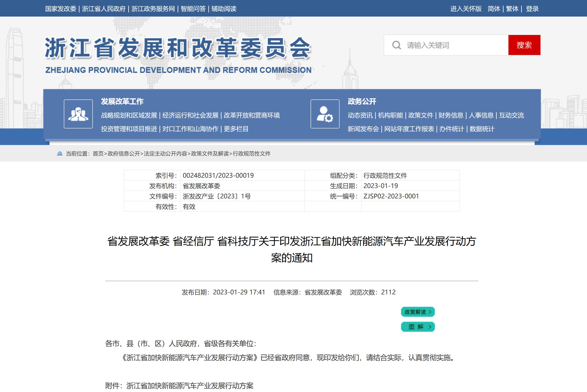Viewport: 587px width, 392px height.
Task: Open 改革开放和营商环境 menu item
Action: click(x=252, y=115)
